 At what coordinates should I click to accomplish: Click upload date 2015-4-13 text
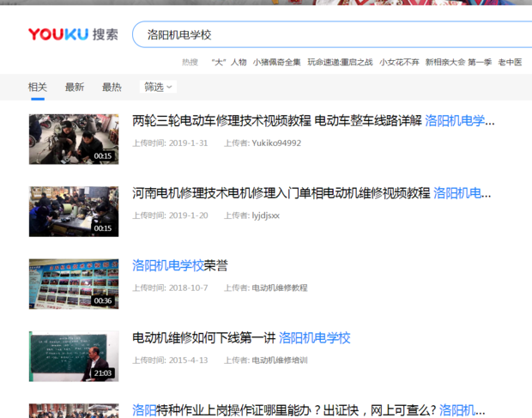188,360
